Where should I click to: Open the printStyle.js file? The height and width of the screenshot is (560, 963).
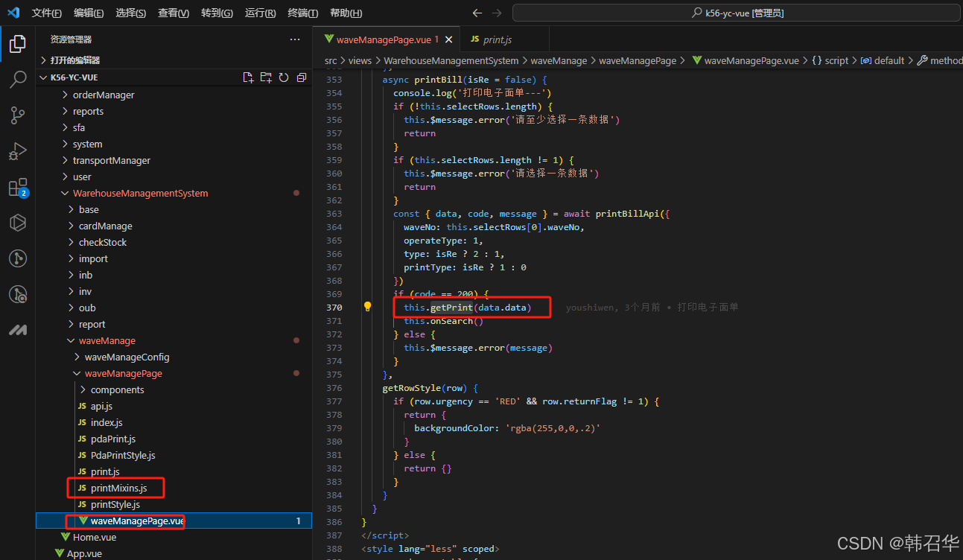pos(174,504)
